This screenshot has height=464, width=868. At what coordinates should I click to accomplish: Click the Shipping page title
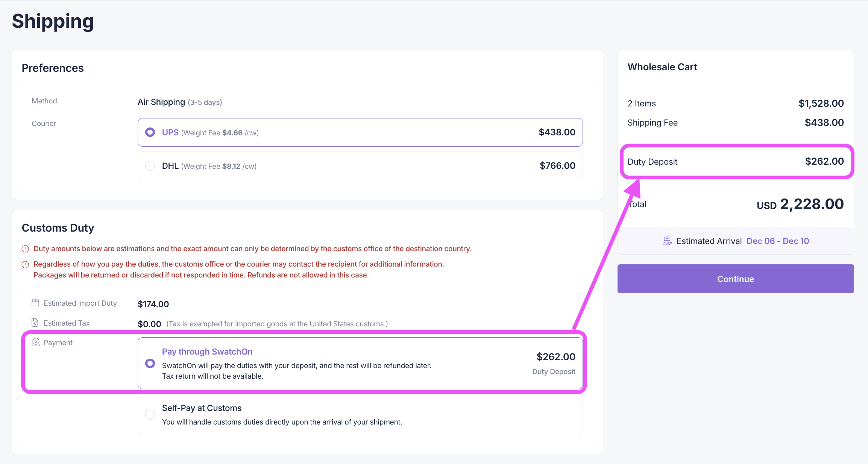[x=53, y=21]
